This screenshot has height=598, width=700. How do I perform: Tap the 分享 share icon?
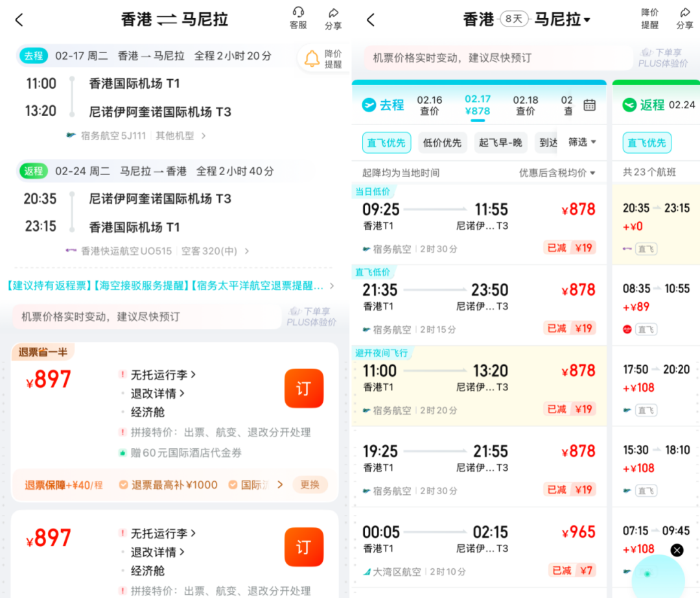pos(334,18)
